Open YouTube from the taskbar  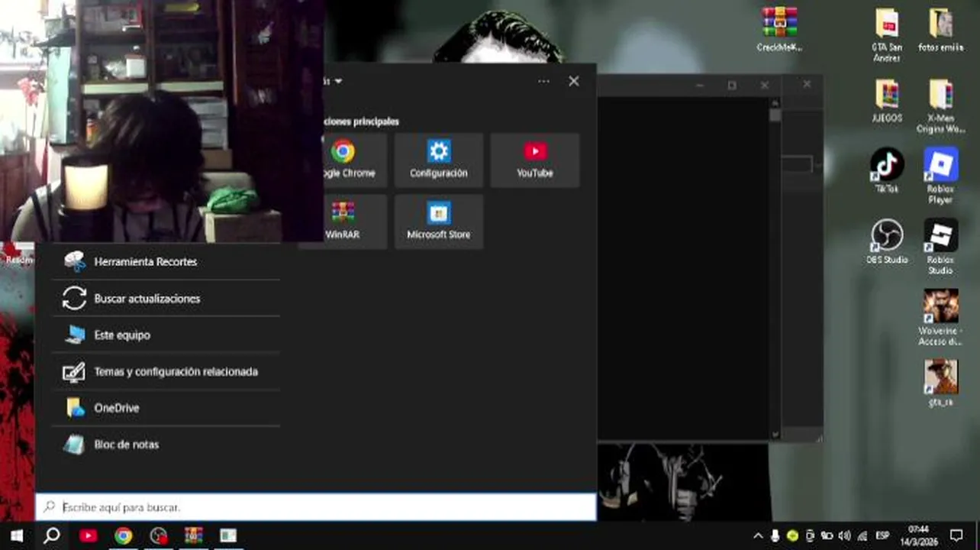pos(88,535)
